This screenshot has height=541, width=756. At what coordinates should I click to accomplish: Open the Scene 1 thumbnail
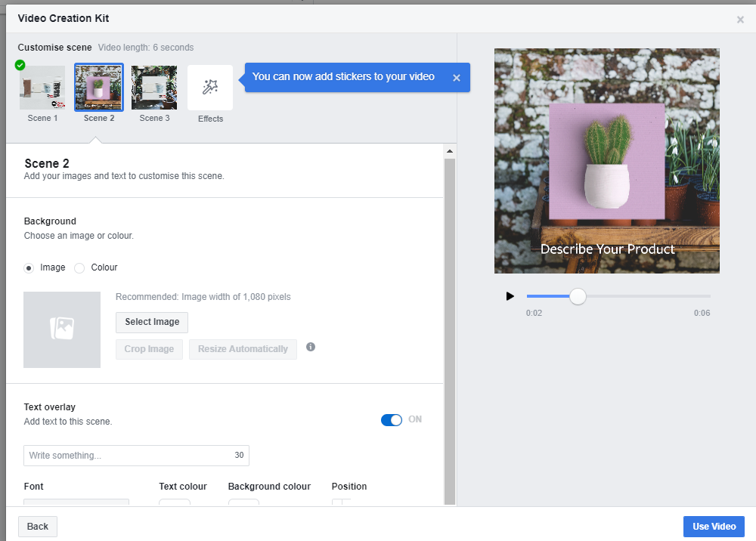coord(42,88)
